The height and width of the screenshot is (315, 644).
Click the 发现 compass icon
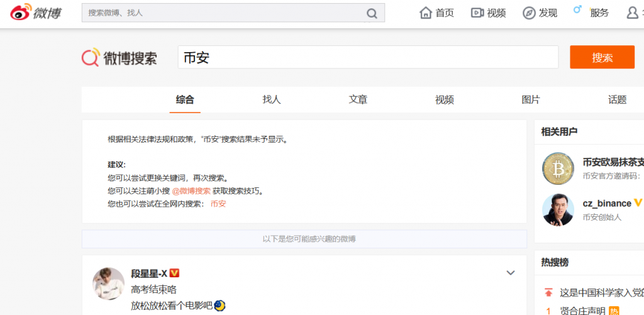529,13
